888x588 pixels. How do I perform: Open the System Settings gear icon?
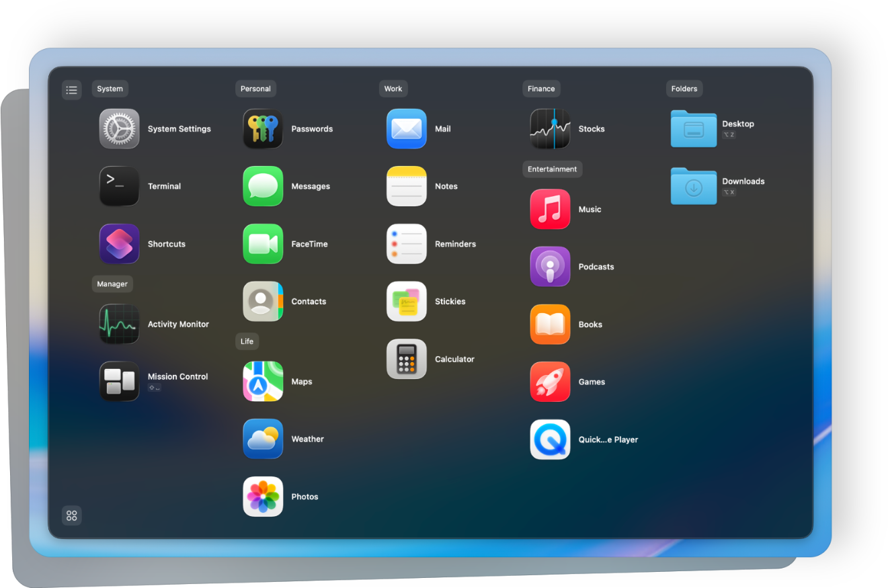coord(120,129)
